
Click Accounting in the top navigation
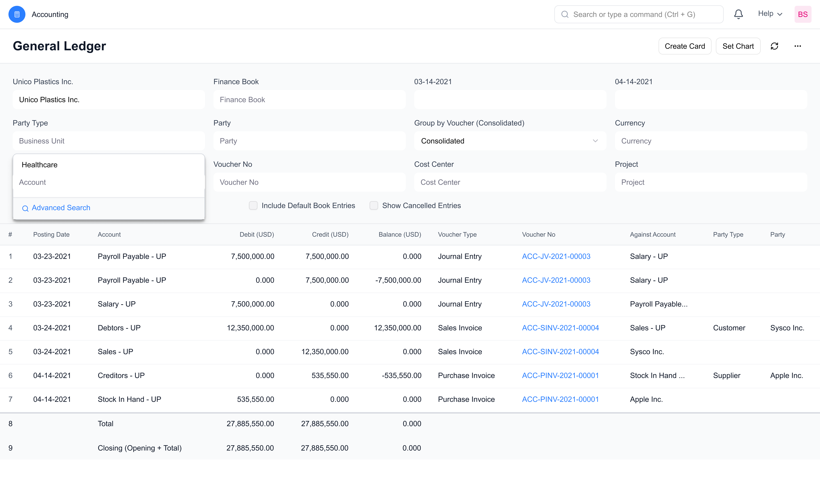pyautogui.click(x=50, y=14)
